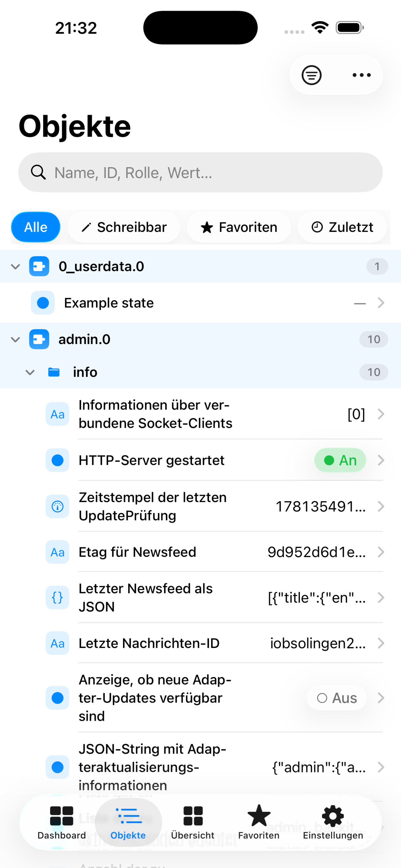The height and width of the screenshot is (868, 401).
Task: Collapse the 0_userdata.0 group
Action: click(16, 266)
